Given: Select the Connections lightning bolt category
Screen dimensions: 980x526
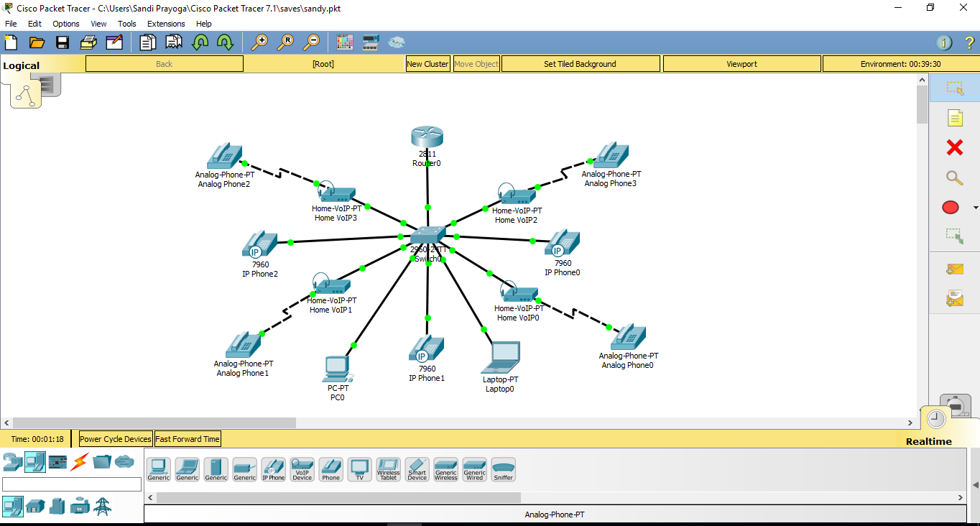Looking at the screenshot, I should 80,461.
